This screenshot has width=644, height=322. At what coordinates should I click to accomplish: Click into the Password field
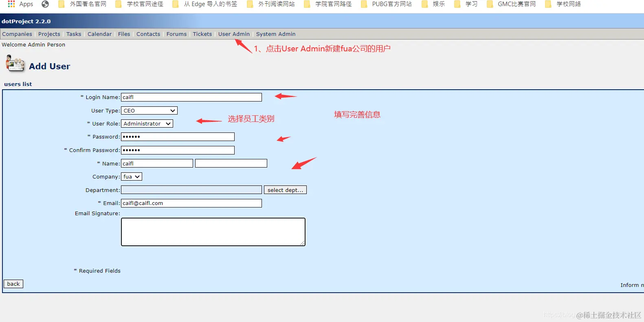point(178,137)
